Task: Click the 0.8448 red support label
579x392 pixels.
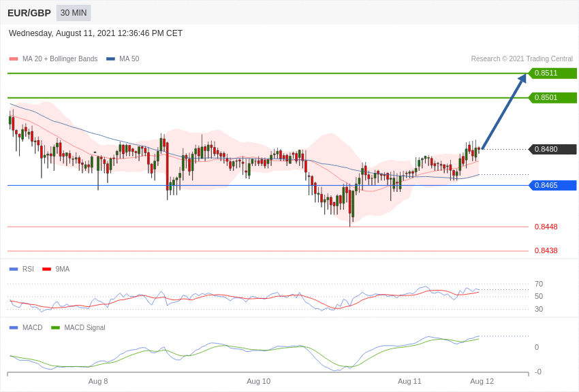Action: pos(546,227)
